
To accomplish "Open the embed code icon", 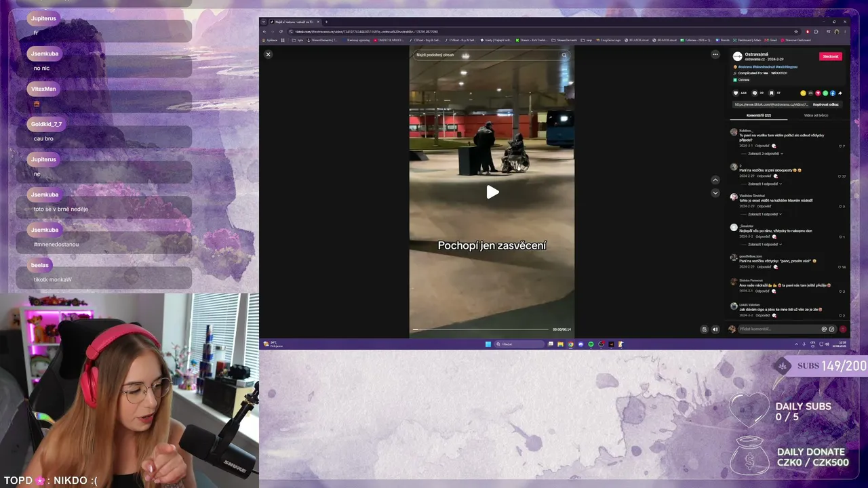I will (811, 93).
